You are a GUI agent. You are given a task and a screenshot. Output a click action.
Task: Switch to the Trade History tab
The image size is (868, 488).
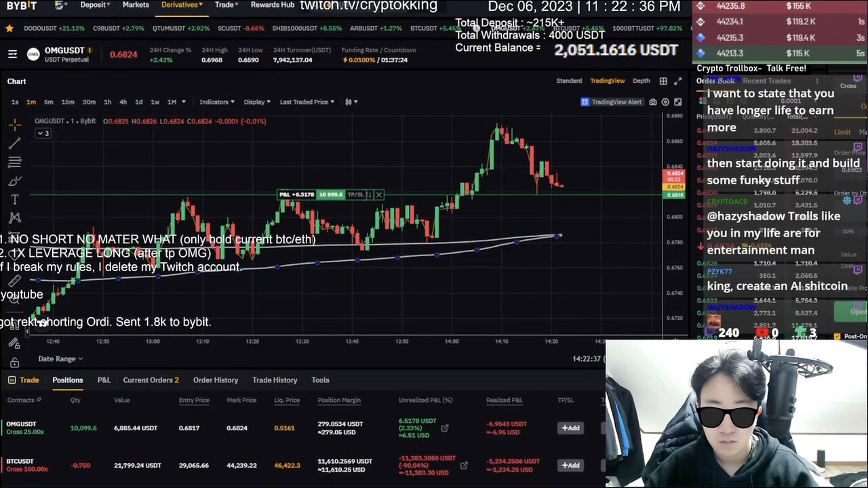[x=275, y=380]
